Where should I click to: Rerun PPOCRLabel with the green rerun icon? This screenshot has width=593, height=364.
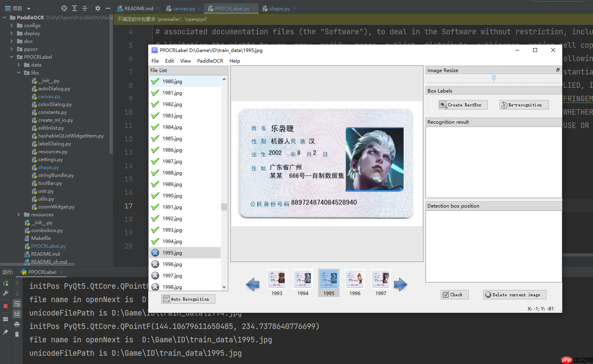tap(6, 283)
